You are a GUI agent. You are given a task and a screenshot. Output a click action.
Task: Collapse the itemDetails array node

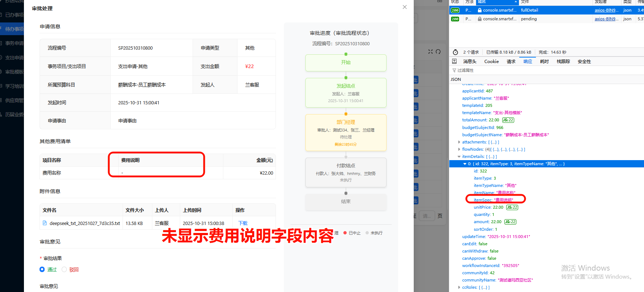point(459,157)
